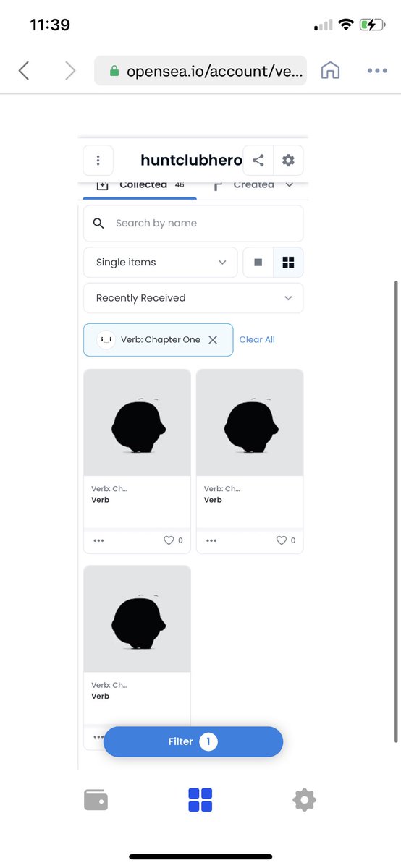
Task: Expand the tabs chevron after Created
Action: click(x=290, y=185)
